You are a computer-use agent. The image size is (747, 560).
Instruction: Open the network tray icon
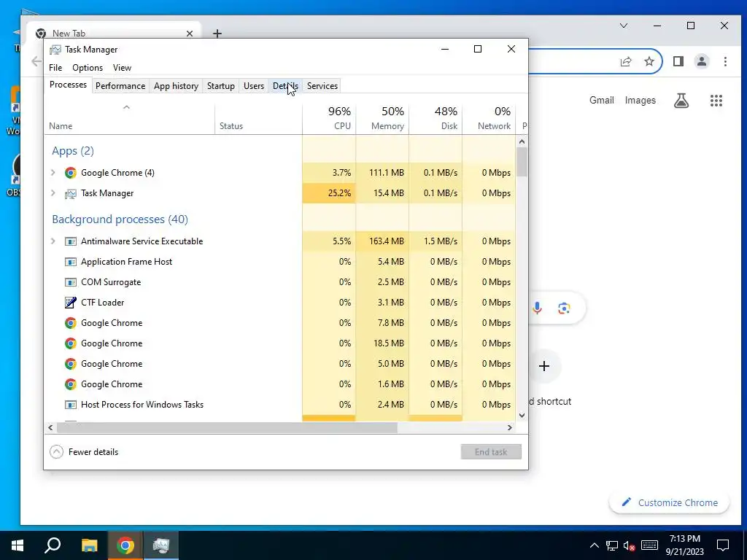pyautogui.click(x=612, y=545)
